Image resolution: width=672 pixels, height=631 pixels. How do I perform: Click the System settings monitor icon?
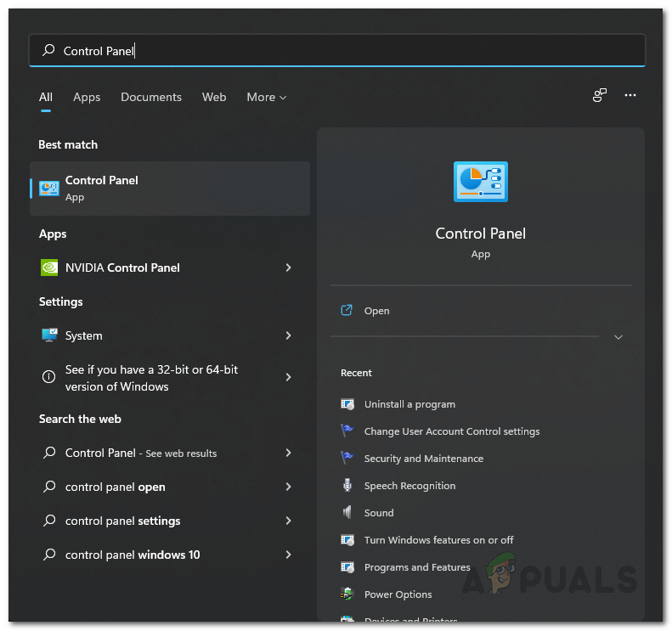point(50,335)
